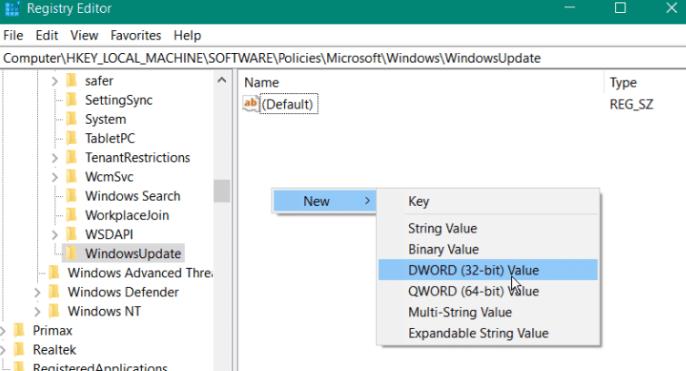This screenshot has width=686, height=371.
Task: Select the TenantRestrictions key
Action: coord(137,158)
